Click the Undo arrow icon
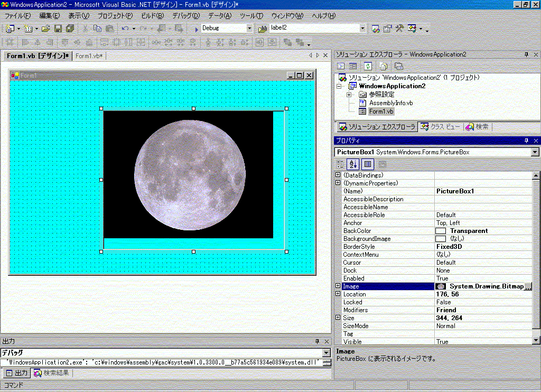This screenshot has height=392, width=541. coord(125,29)
